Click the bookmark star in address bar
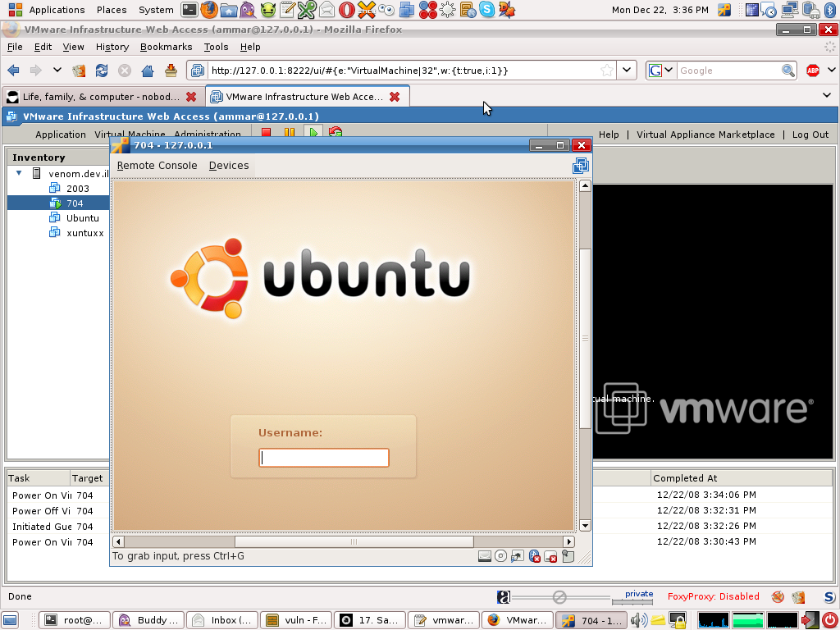Screen dimensions: 840x630 point(606,71)
